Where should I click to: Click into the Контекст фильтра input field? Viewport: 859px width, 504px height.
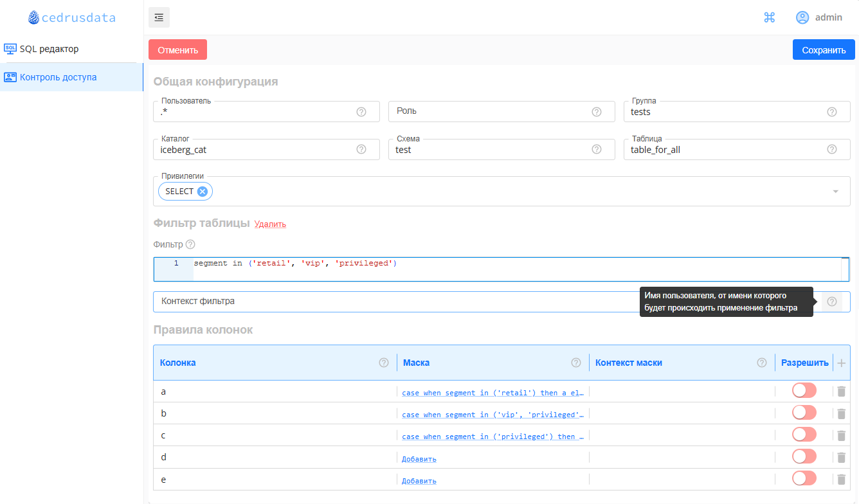tap(386, 301)
